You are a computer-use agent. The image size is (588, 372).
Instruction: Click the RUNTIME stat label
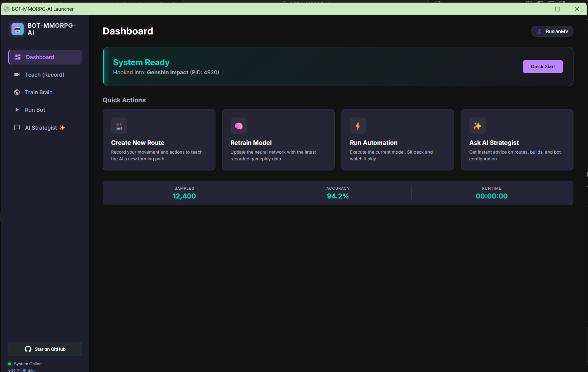pyautogui.click(x=492, y=188)
